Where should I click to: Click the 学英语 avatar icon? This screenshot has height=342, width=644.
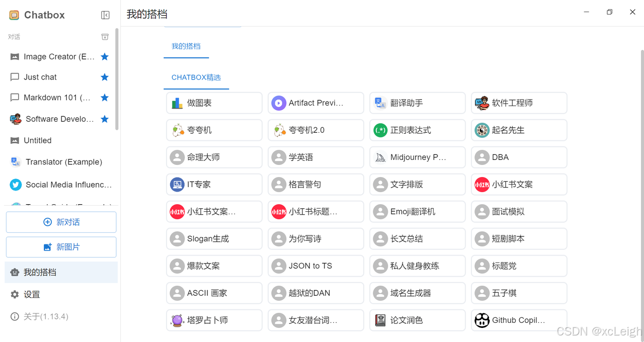tap(279, 157)
